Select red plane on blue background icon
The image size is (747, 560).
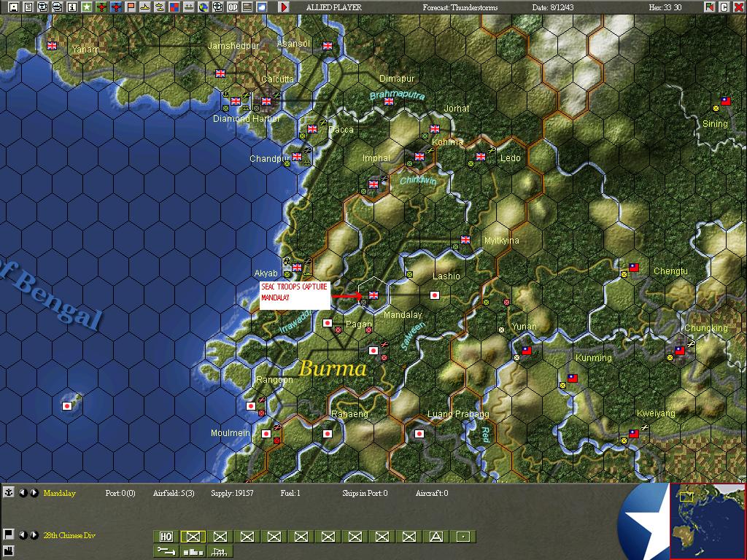[116, 7]
